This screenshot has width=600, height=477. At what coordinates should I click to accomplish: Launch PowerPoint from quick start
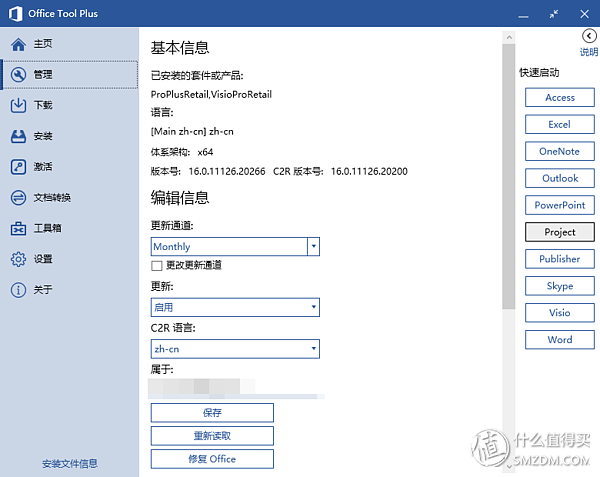coord(560,205)
